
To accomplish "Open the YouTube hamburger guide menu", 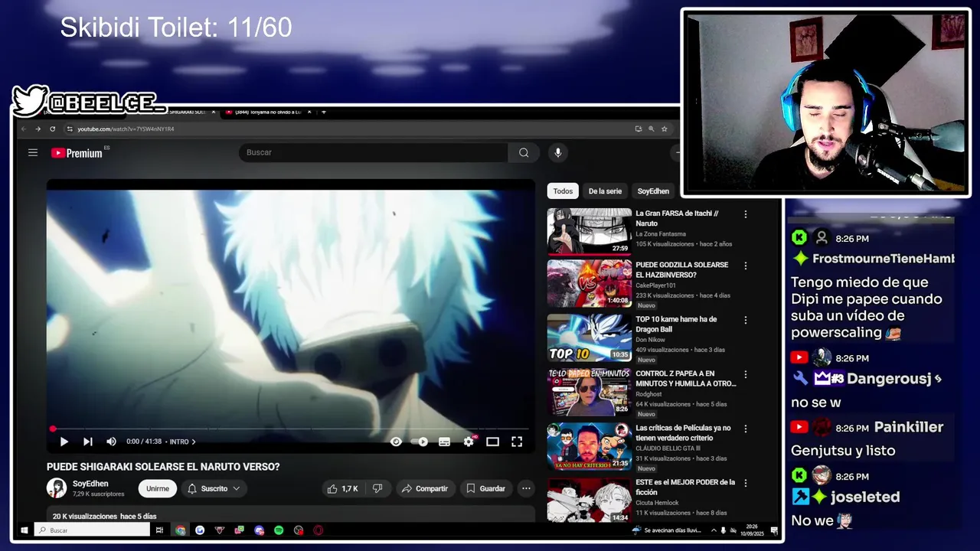I will [x=33, y=152].
